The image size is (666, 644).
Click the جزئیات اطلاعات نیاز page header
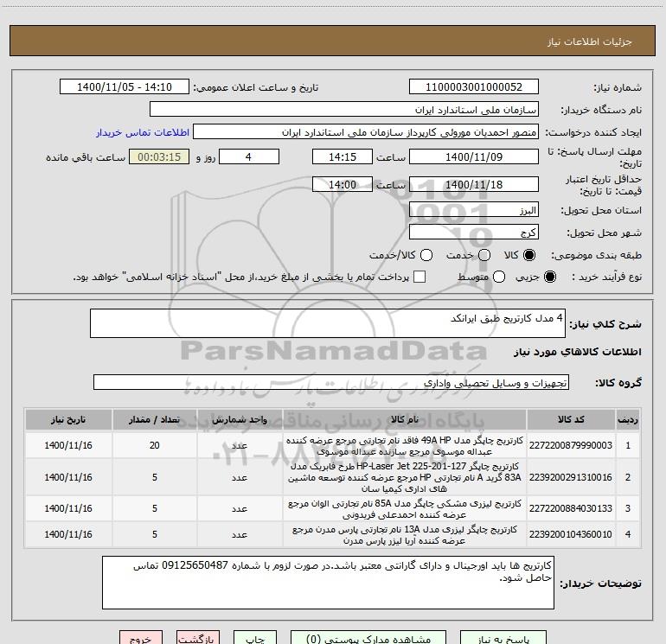pos(590,41)
